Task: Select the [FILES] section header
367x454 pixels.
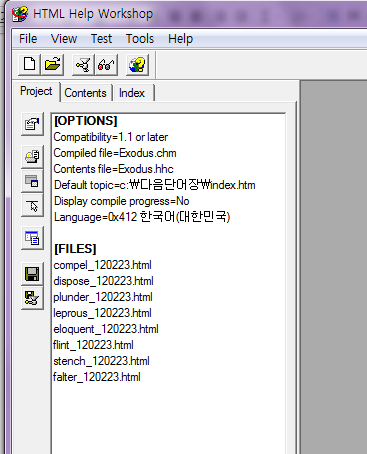Action: tap(75, 249)
